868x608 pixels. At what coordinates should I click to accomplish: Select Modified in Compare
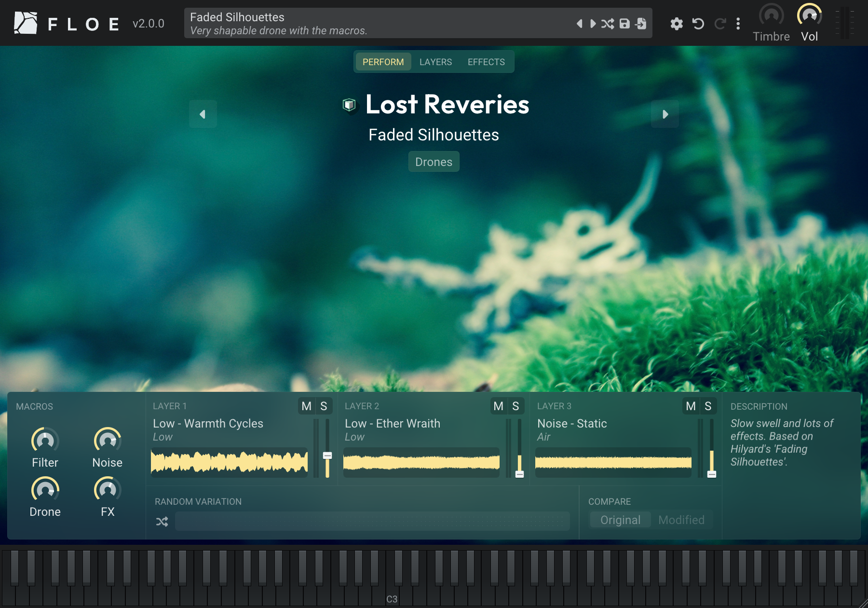coord(681,520)
